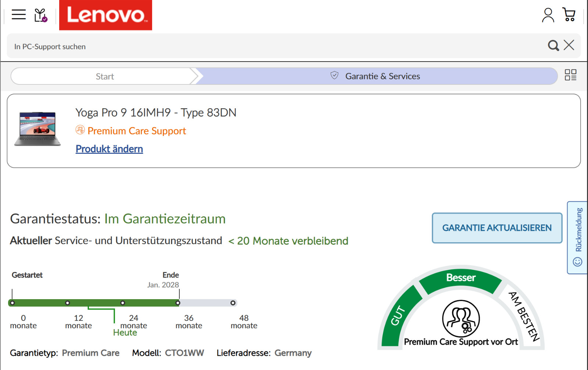Click the shield icon beside Garantie & Services

(334, 76)
